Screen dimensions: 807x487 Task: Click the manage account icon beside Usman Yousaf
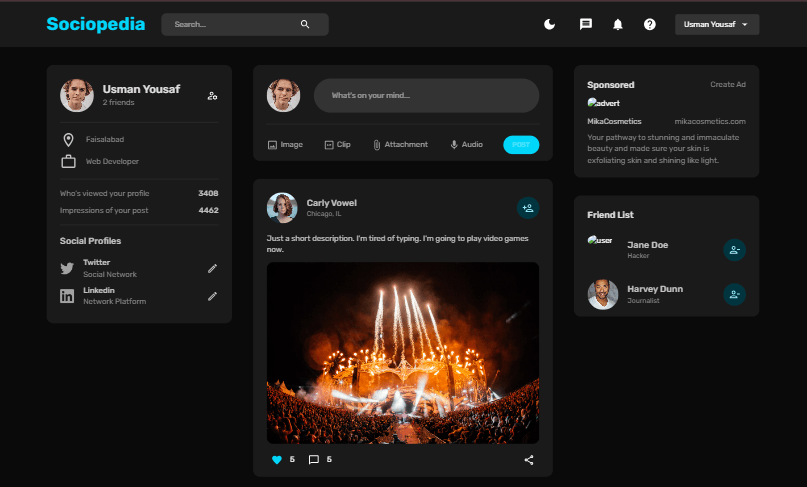coord(212,96)
